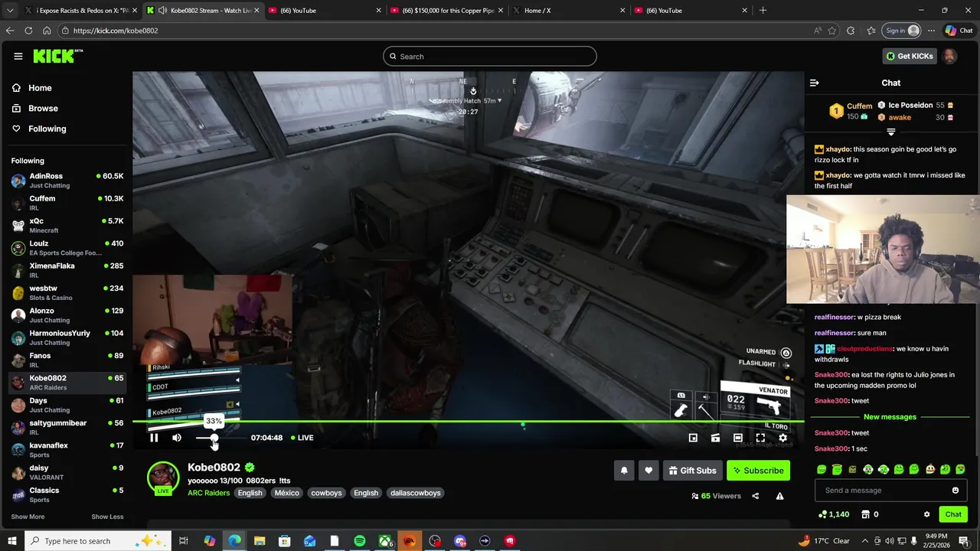Open the emoji picker in chat input
Viewport: 980px width, 551px height.
click(x=955, y=491)
